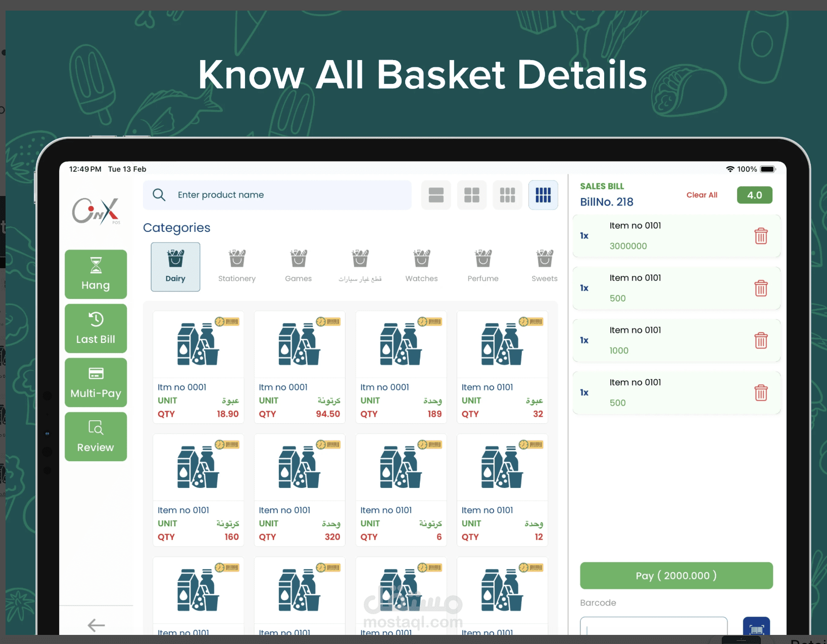The width and height of the screenshot is (827, 644).
Task: Click the 3000000 bill item row
Action: pos(676,236)
